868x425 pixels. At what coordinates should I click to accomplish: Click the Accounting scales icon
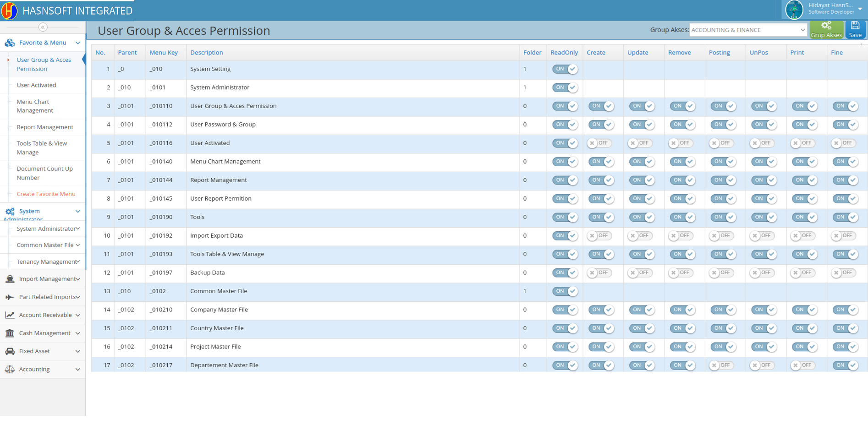pos(10,370)
